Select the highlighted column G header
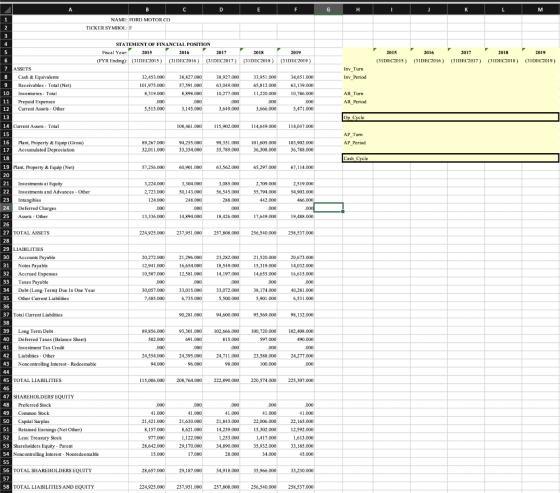The image size is (560, 493). (328, 9)
